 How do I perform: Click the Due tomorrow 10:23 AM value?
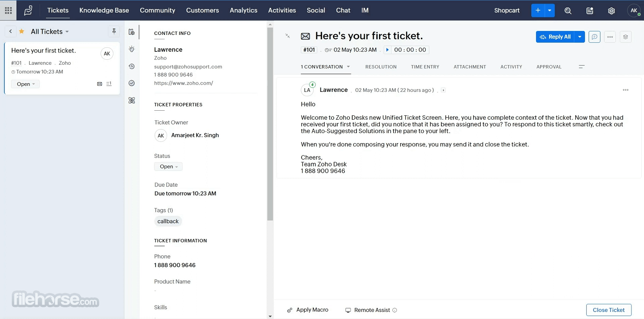185,193
